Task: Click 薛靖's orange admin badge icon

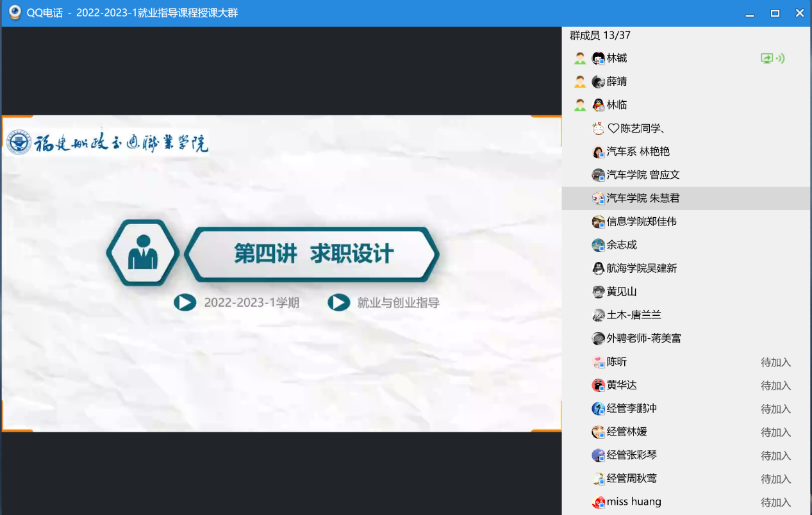Action: 580,82
